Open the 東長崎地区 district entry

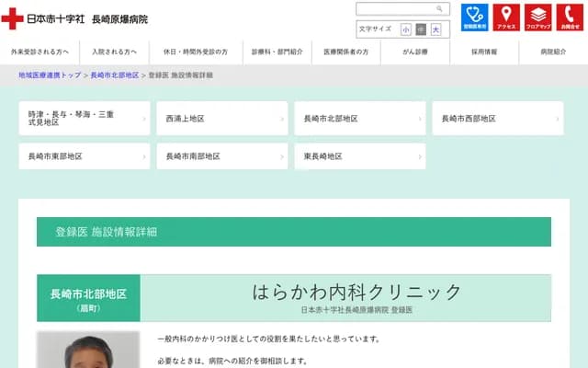[359, 156]
